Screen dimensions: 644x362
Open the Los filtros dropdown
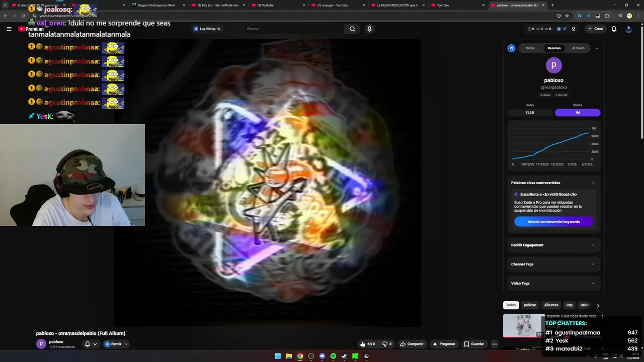pyautogui.click(x=207, y=29)
